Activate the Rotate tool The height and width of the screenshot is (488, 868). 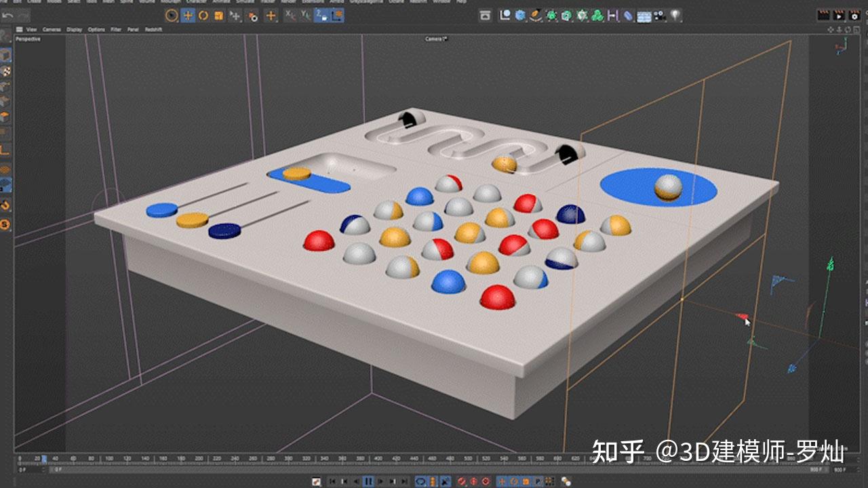click(x=203, y=16)
